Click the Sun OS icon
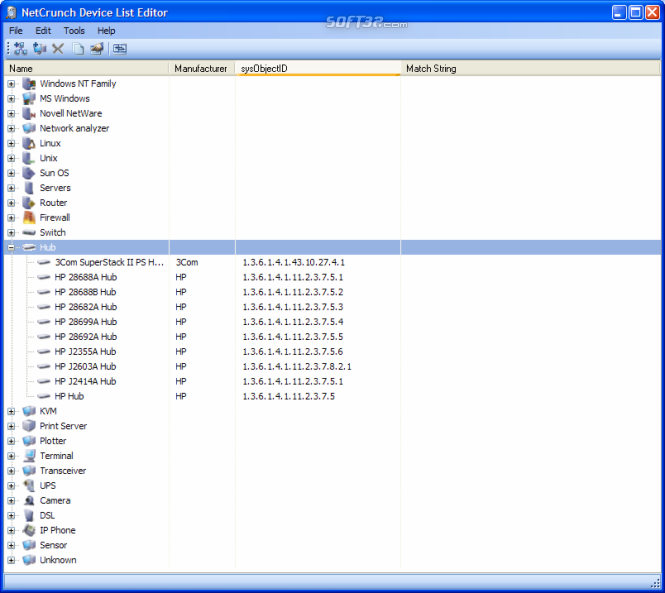 click(29, 173)
